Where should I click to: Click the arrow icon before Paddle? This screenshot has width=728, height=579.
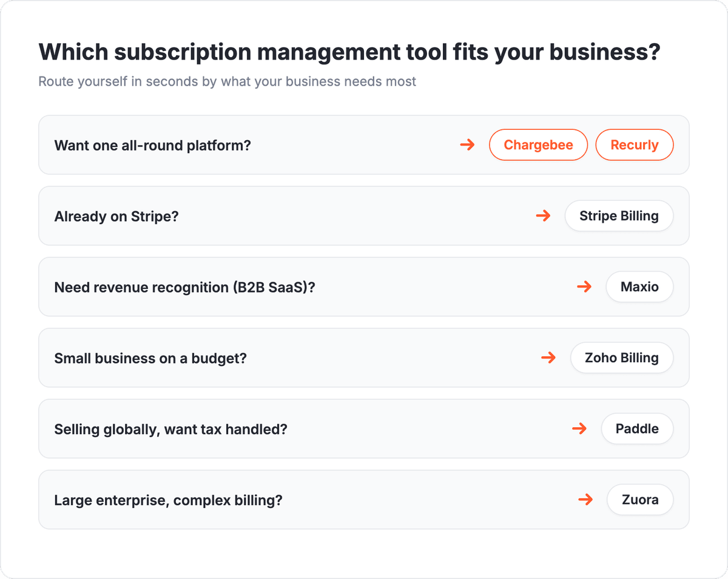(x=579, y=429)
